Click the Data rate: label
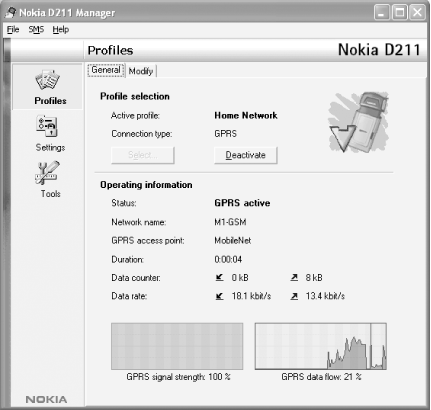The width and height of the screenshot is (431, 410). [x=129, y=296]
